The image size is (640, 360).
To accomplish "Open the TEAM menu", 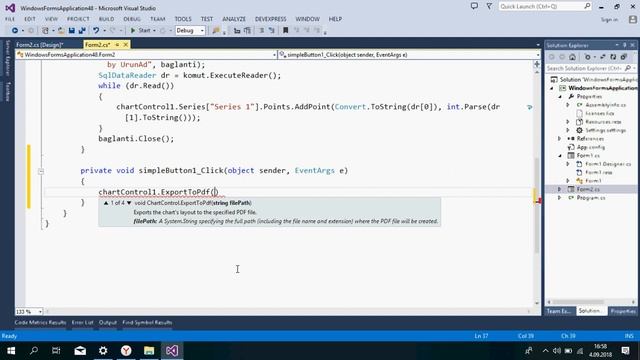I will 158,19.
